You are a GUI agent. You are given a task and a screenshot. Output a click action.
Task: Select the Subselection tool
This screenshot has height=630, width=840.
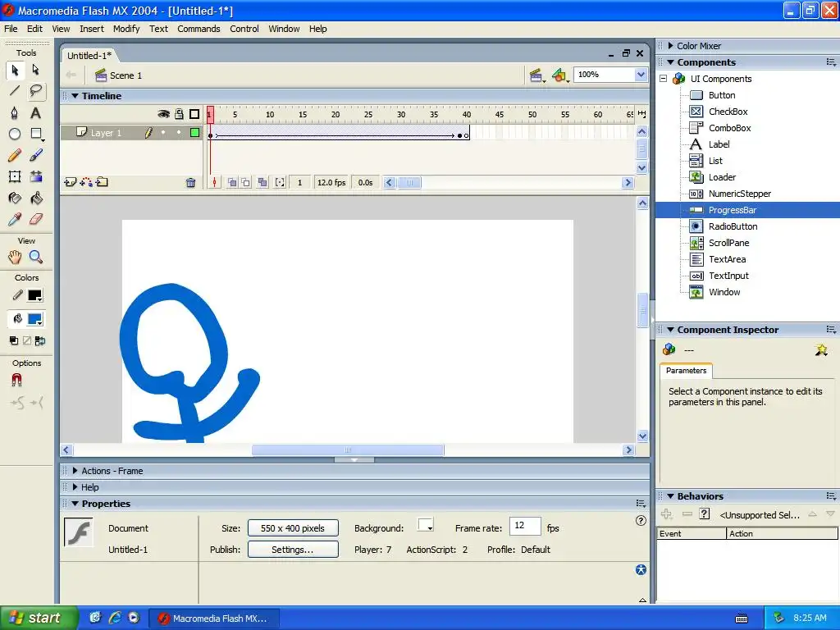(36, 71)
